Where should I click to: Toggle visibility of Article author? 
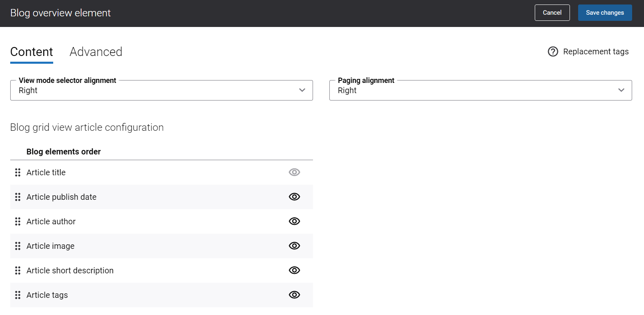point(294,221)
